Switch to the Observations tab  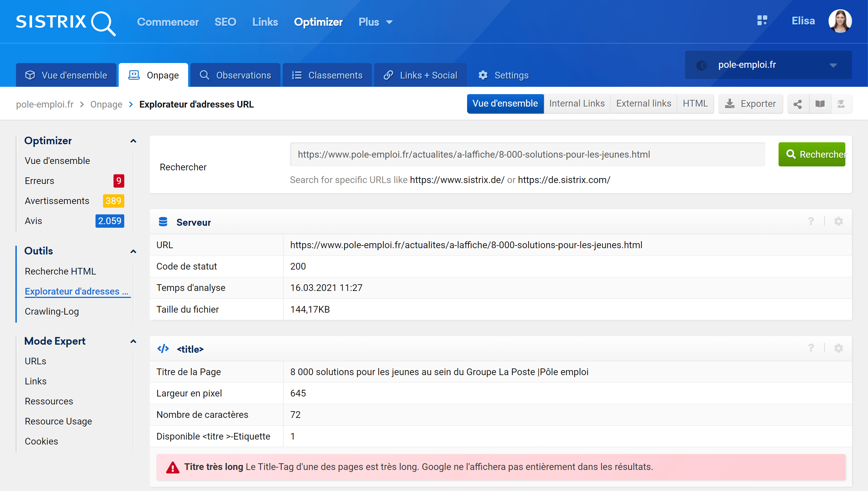(235, 75)
